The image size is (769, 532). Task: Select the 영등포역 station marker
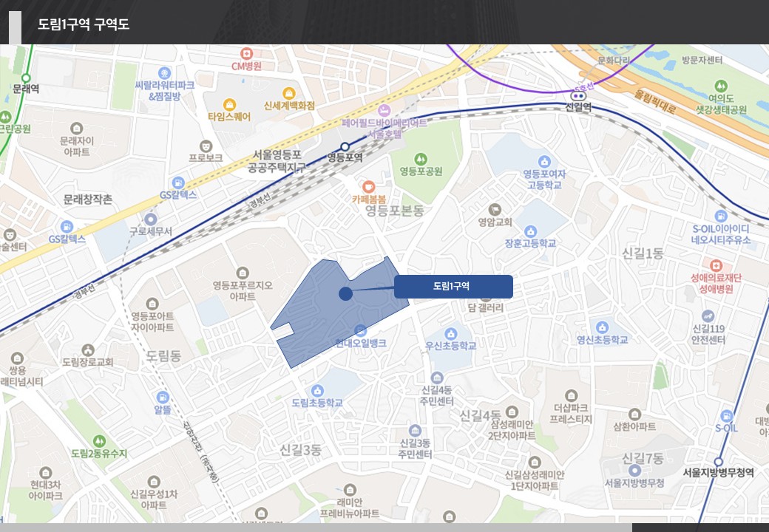pyautogui.click(x=345, y=146)
